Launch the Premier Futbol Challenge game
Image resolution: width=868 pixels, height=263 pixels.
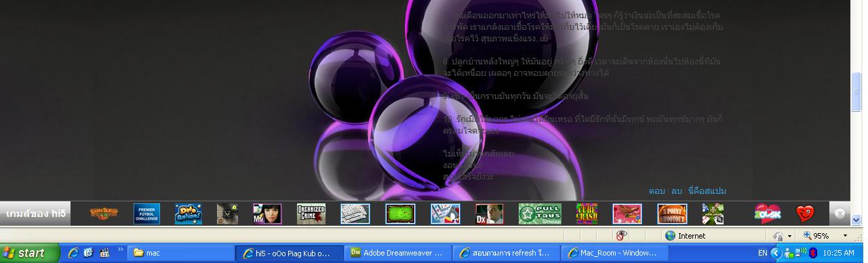click(x=146, y=214)
